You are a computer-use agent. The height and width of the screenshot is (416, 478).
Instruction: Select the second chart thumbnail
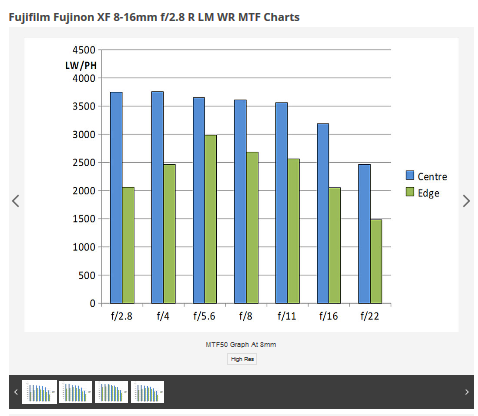coord(75,392)
